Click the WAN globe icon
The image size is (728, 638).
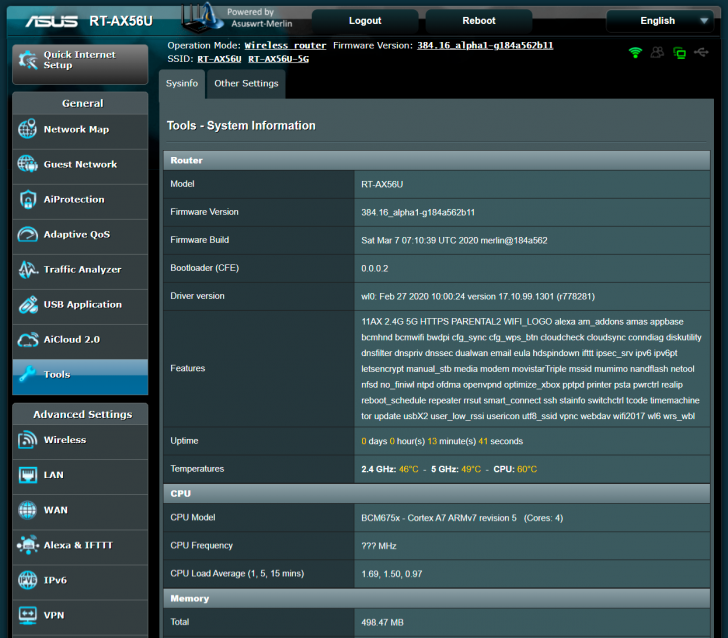click(x=27, y=510)
